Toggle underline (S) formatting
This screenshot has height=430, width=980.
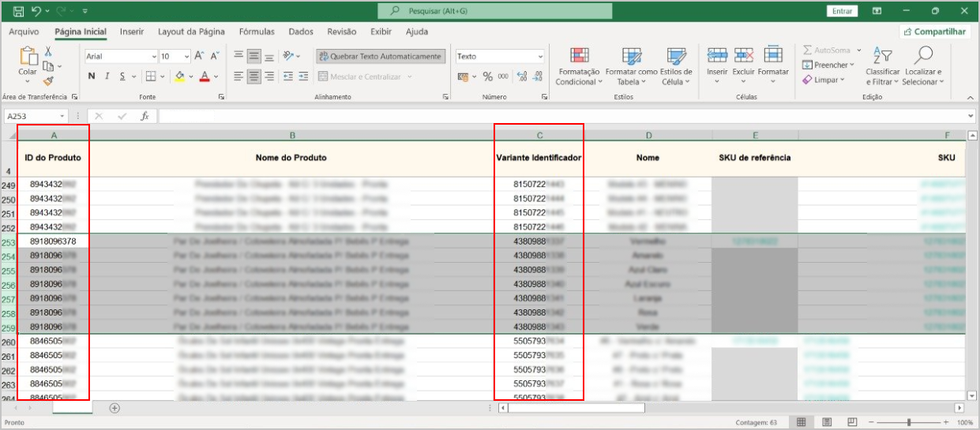(x=122, y=77)
